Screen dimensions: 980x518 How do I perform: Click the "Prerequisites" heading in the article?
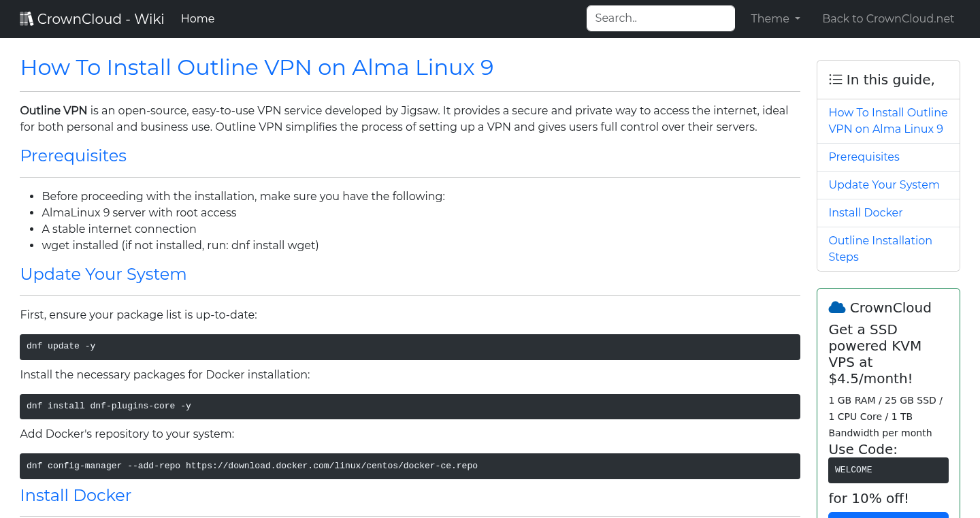[x=73, y=156]
